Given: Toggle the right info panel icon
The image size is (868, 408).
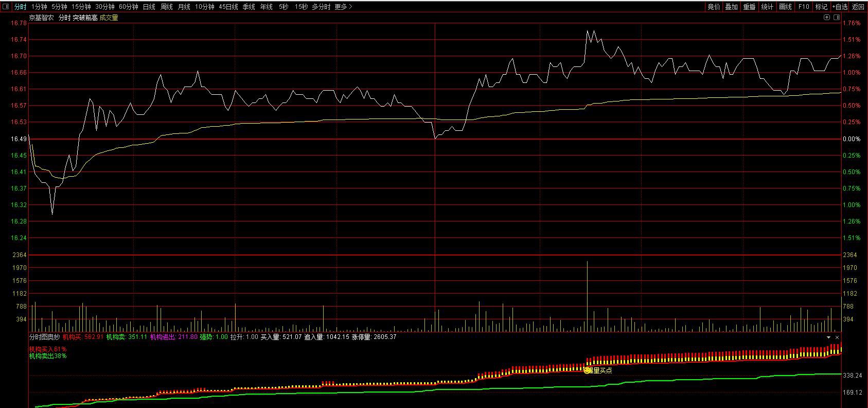Looking at the screenshot, I should click(836, 18).
